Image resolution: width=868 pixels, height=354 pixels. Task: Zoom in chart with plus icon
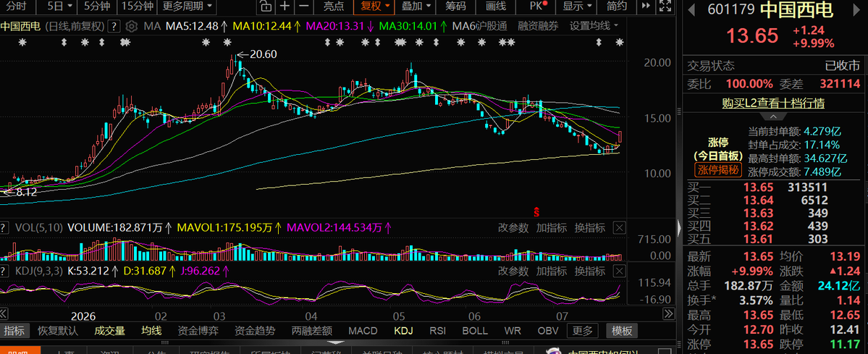coord(285,7)
